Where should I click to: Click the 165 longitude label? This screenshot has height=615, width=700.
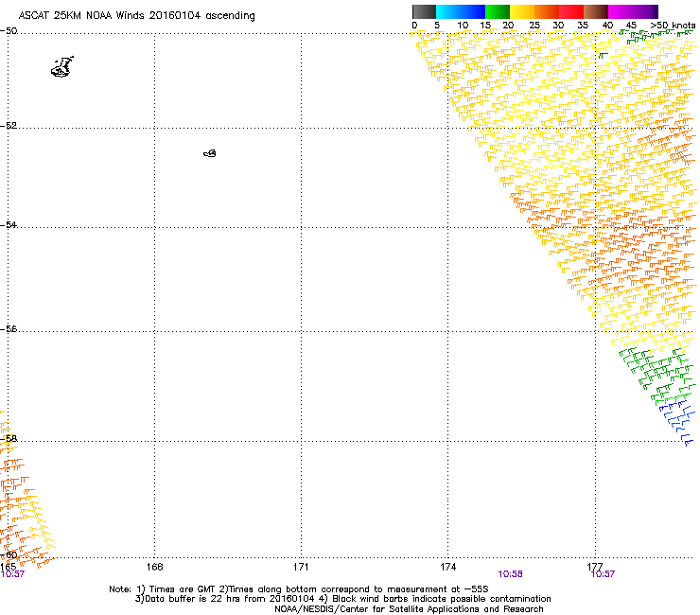click(x=8, y=567)
